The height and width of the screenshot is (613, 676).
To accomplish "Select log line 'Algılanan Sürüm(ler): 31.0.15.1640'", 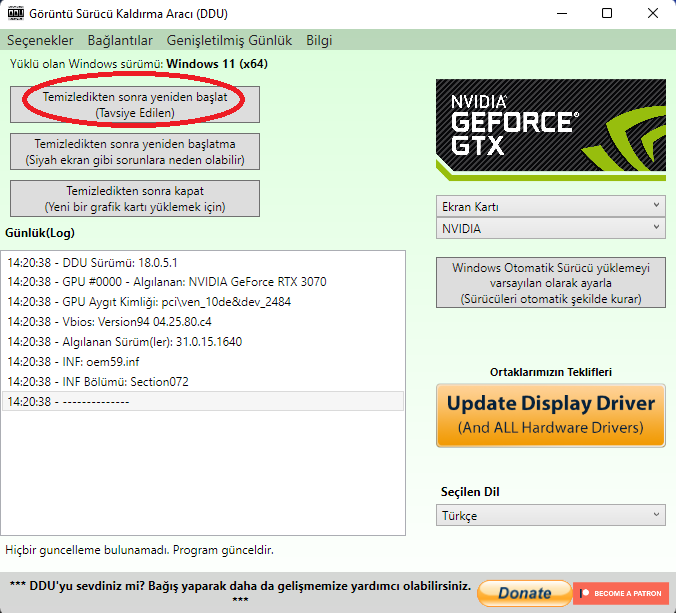I will pyautogui.click(x=203, y=341).
